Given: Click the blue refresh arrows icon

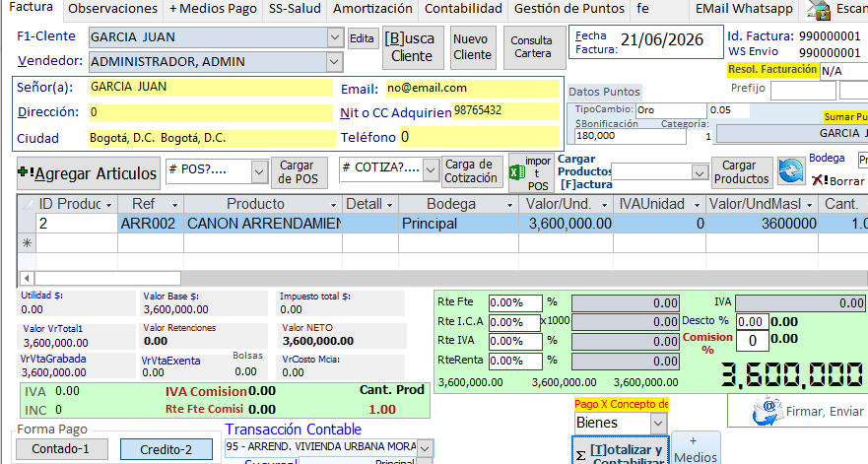Looking at the screenshot, I should coord(791,171).
